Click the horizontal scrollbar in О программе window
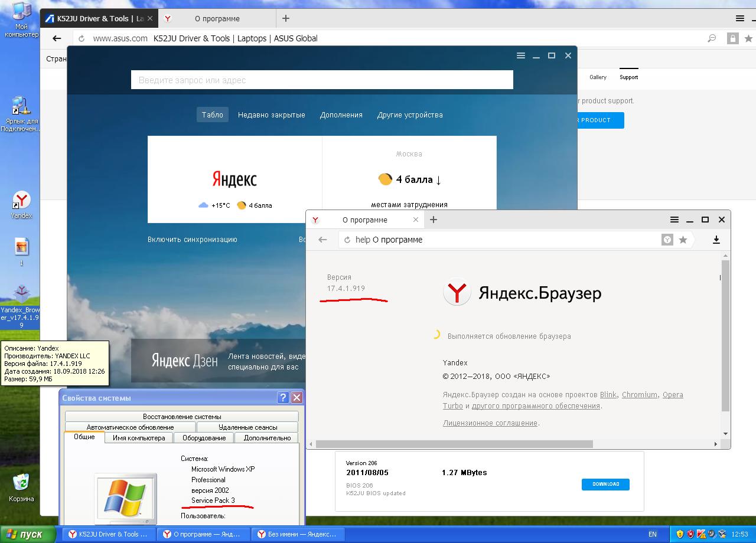 click(454, 444)
